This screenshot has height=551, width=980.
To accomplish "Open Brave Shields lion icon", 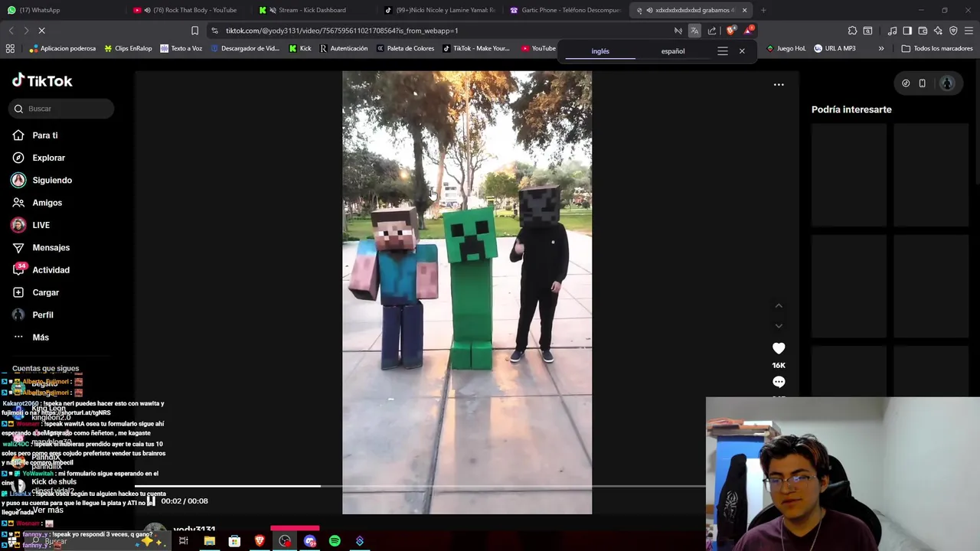I will [730, 31].
